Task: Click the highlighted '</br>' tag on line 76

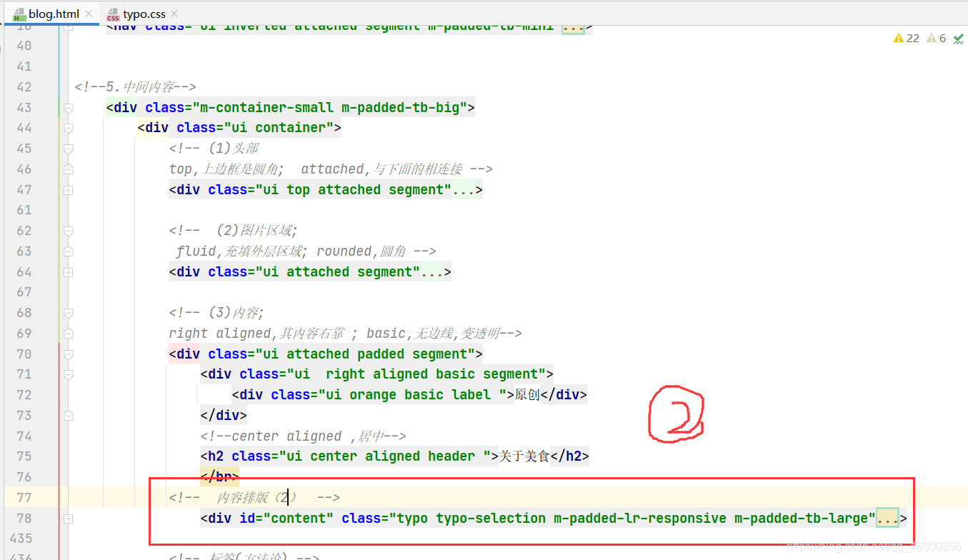Action: point(219,477)
